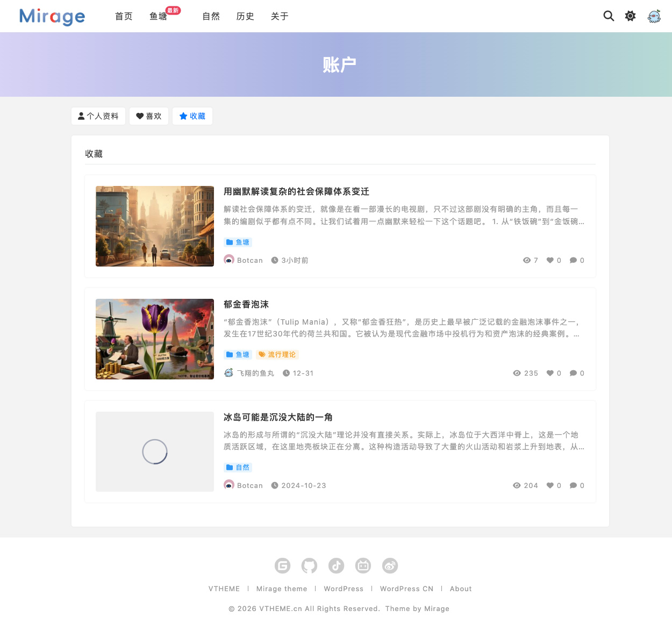Open the Weibo footer icon
The height and width of the screenshot is (639, 672).
pyautogui.click(x=390, y=565)
